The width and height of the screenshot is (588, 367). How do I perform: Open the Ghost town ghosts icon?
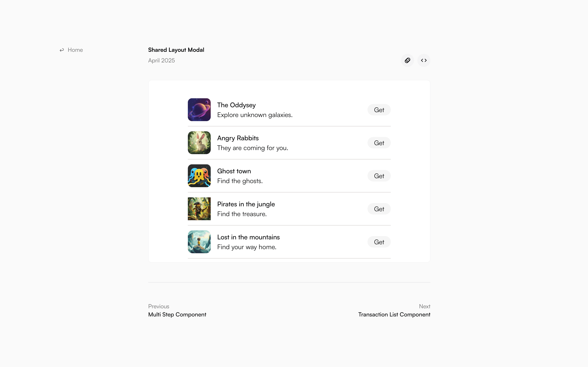pyautogui.click(x=199, y=176)
